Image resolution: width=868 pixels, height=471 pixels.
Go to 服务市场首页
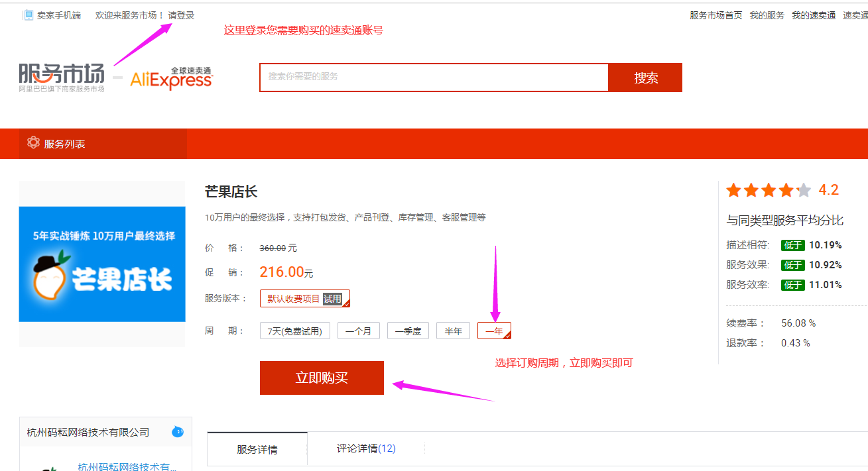pyautogui.click(x=716, y=15)
